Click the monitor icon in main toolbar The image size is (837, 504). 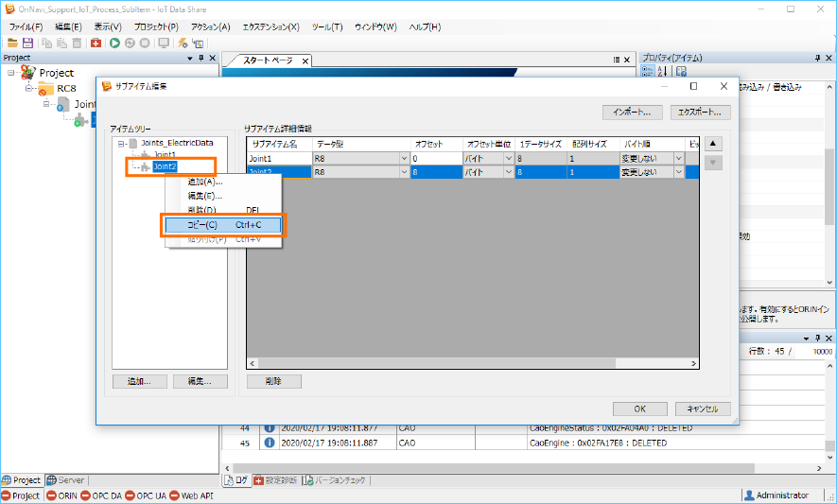pyautogui.click(x=163, y=43)
